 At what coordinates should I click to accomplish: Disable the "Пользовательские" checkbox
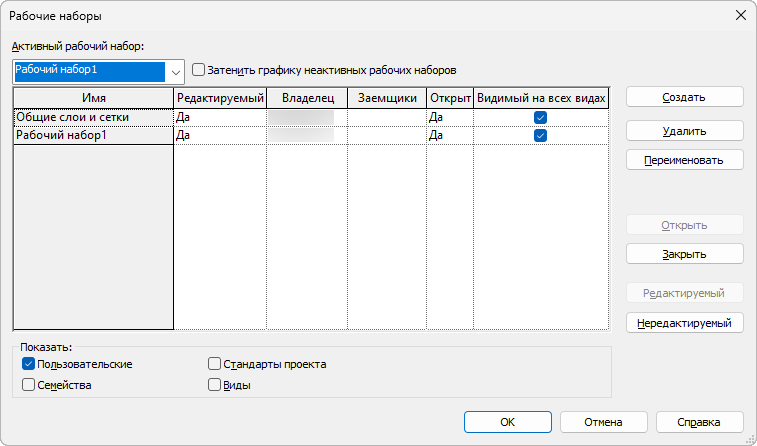point(28,364)
